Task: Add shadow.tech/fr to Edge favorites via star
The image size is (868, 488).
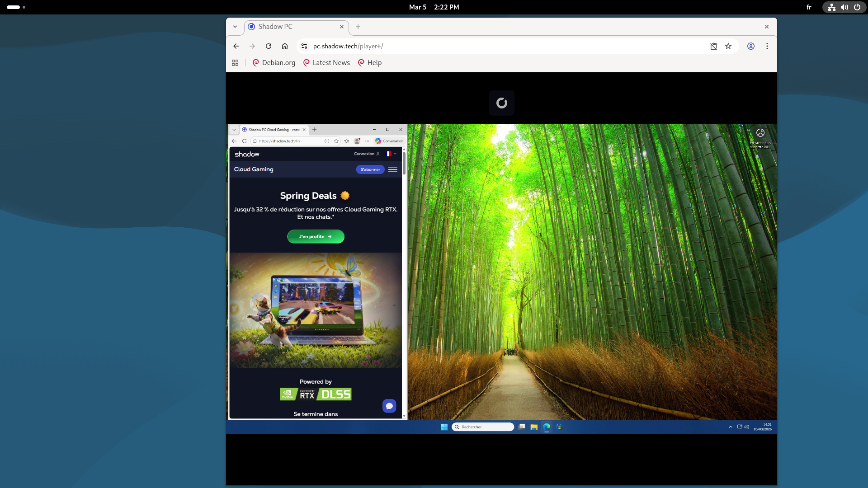Action: [336, 141]
